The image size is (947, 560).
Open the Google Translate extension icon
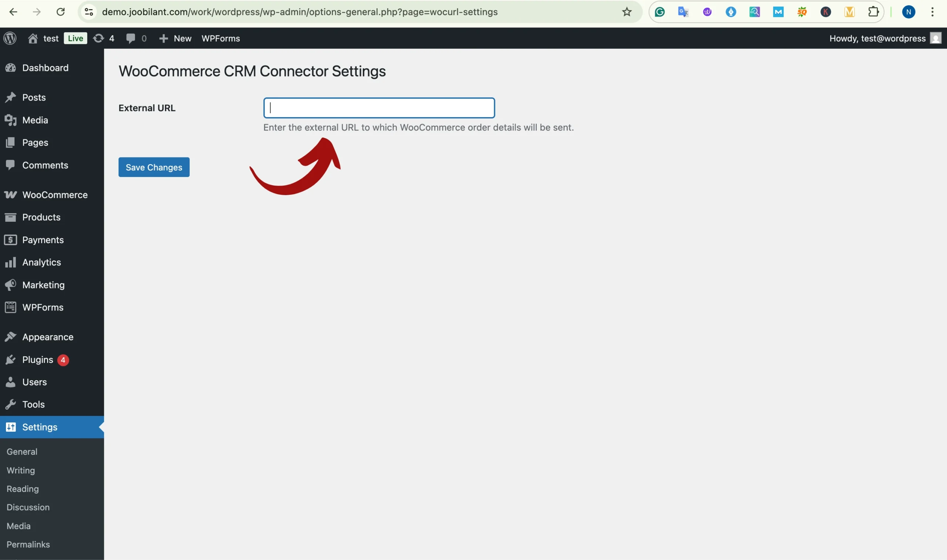tap(684, 12)
